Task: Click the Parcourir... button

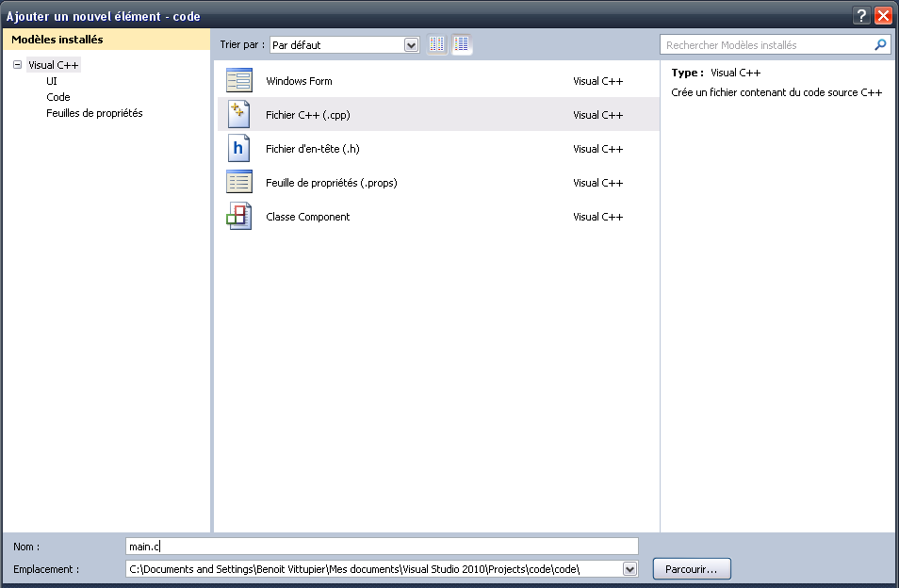Action: [692, 569]
